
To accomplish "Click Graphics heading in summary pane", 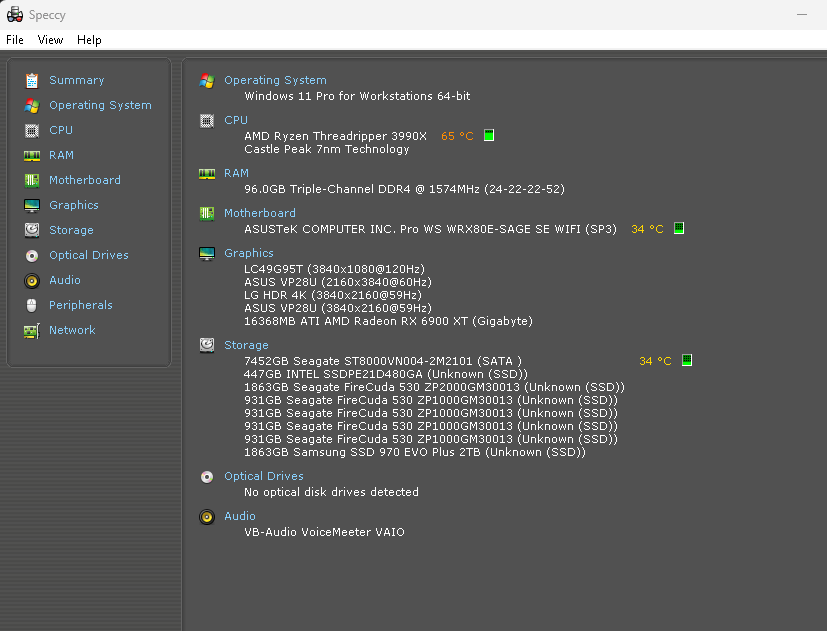I will pyautogui.click(x=249, y=253).
